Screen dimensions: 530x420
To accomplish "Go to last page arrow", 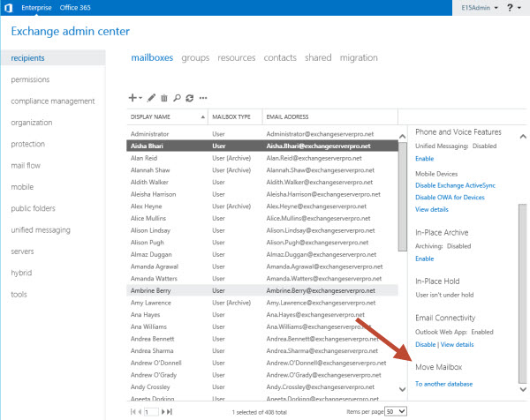I will (x=170, y=411).
